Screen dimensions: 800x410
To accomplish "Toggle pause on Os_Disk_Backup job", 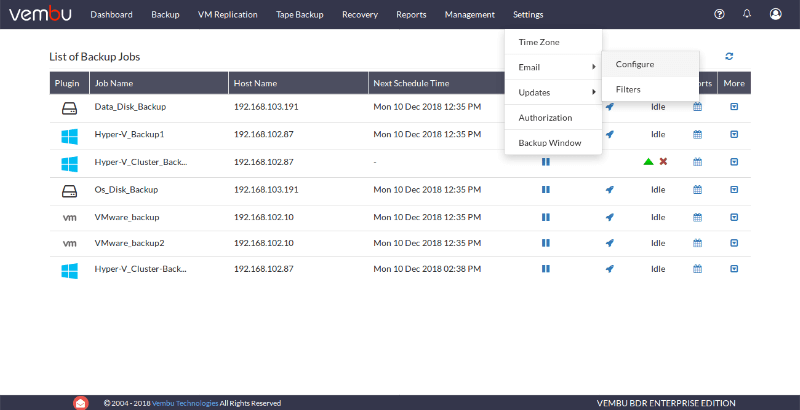I will [x=546, y=189].
